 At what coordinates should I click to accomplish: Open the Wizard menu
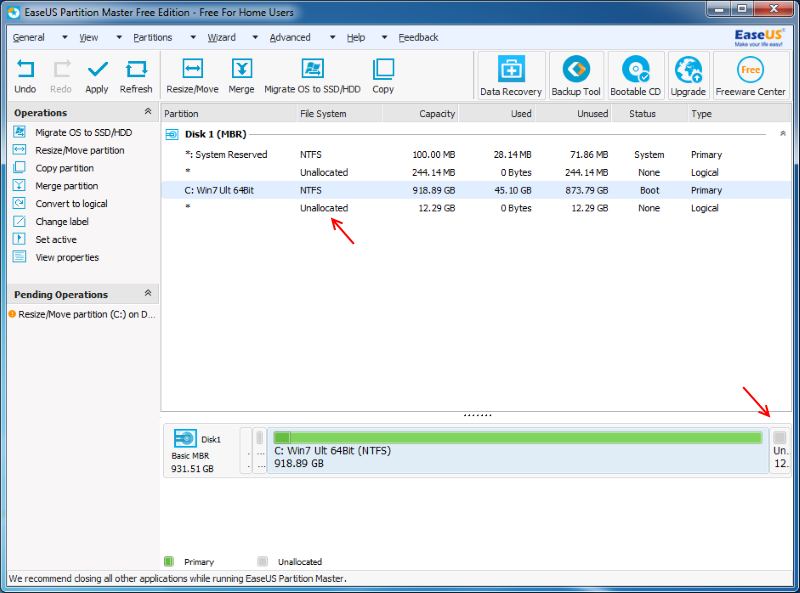[221, 37]
